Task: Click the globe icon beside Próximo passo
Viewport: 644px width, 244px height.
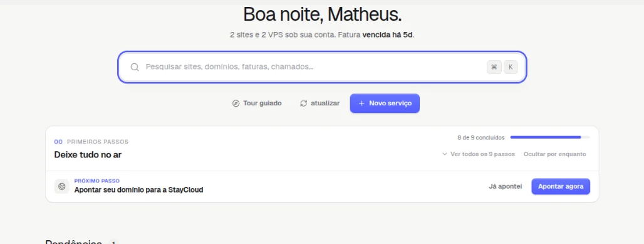Action: [x=61, y=186]
